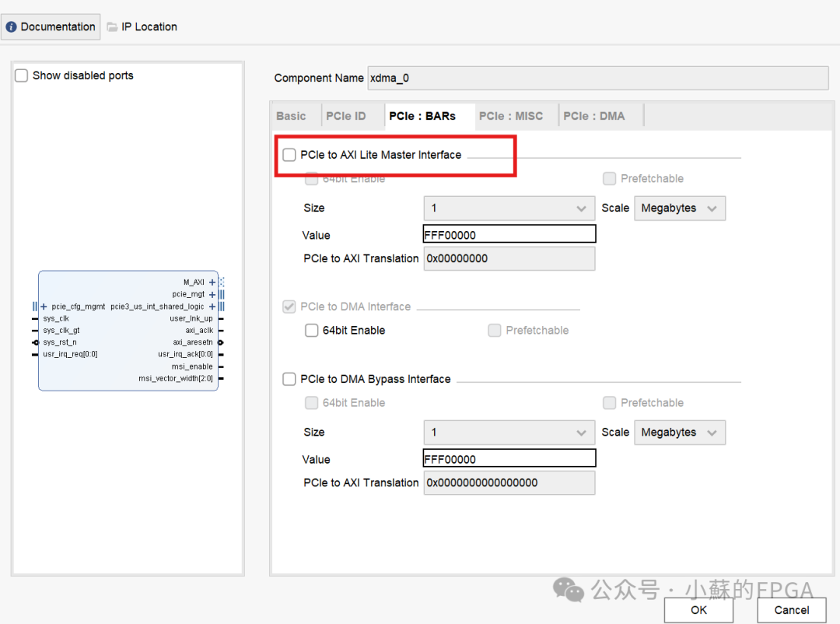This screenshot has height=624, width=840.
Task: Toggle 64bit Enable under DMA Bypass Interface
Action: pos(312,402)
